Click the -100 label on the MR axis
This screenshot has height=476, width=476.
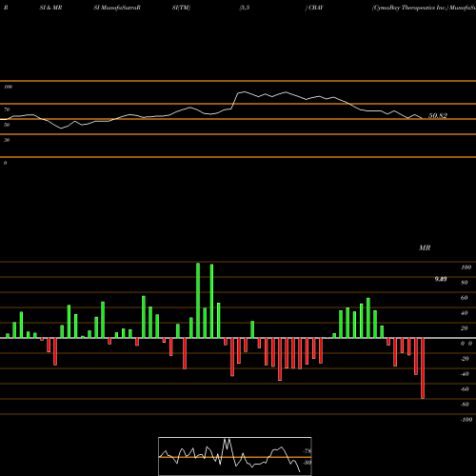coord(466,420)
